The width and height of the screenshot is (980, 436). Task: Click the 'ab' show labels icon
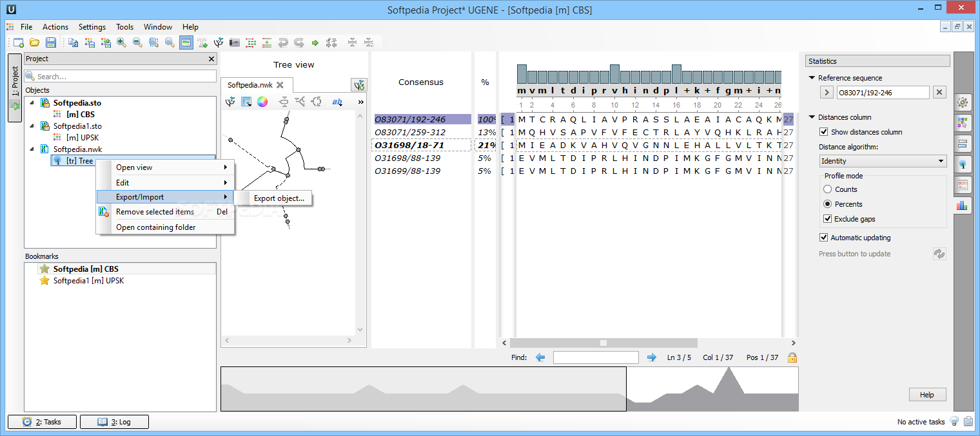(x=337, y=102)
